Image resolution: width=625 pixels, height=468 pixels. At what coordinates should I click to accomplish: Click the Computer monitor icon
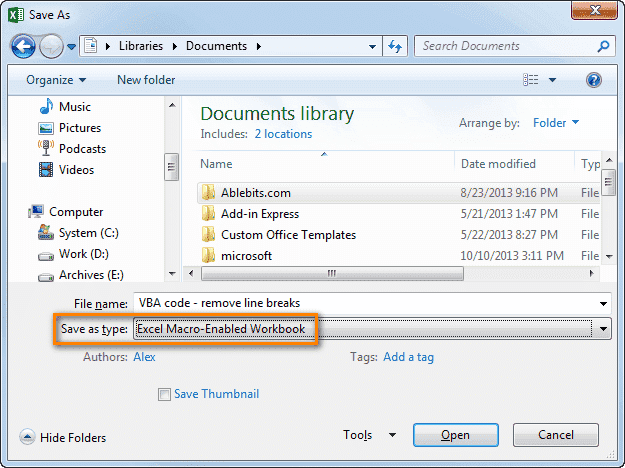point(36,212)
